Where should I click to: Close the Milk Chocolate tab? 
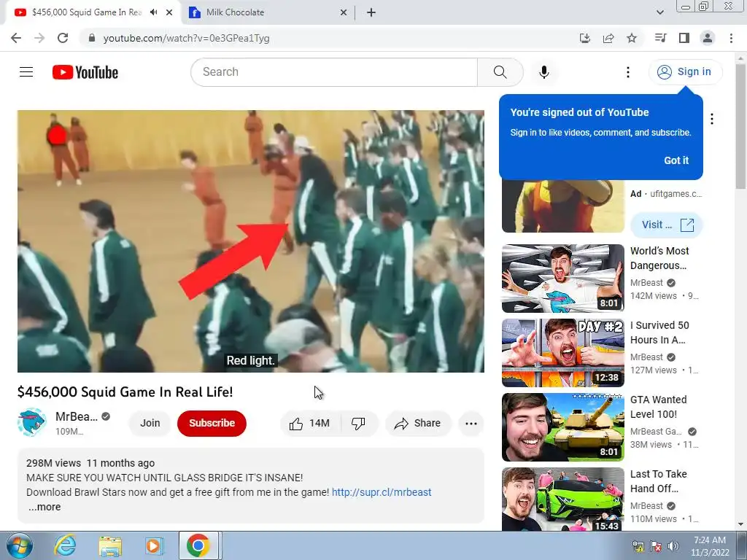tap(344, 12)
